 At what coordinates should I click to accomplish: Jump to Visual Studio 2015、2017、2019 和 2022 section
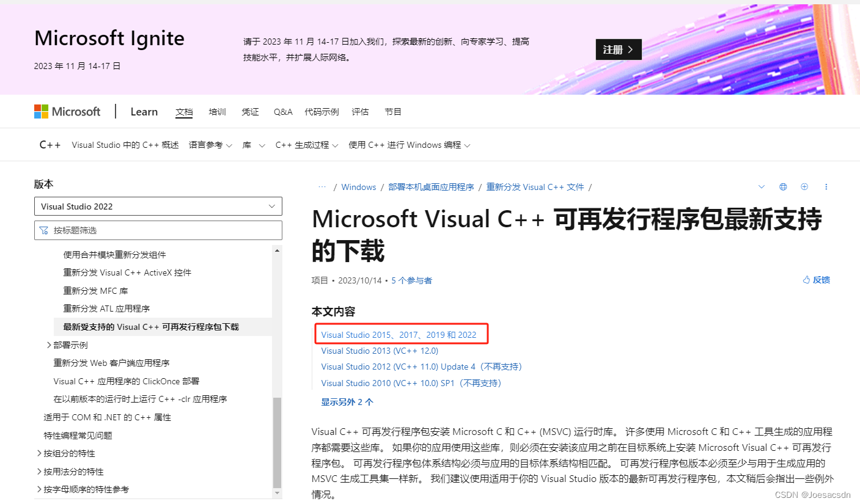click(x=399, y=335)
